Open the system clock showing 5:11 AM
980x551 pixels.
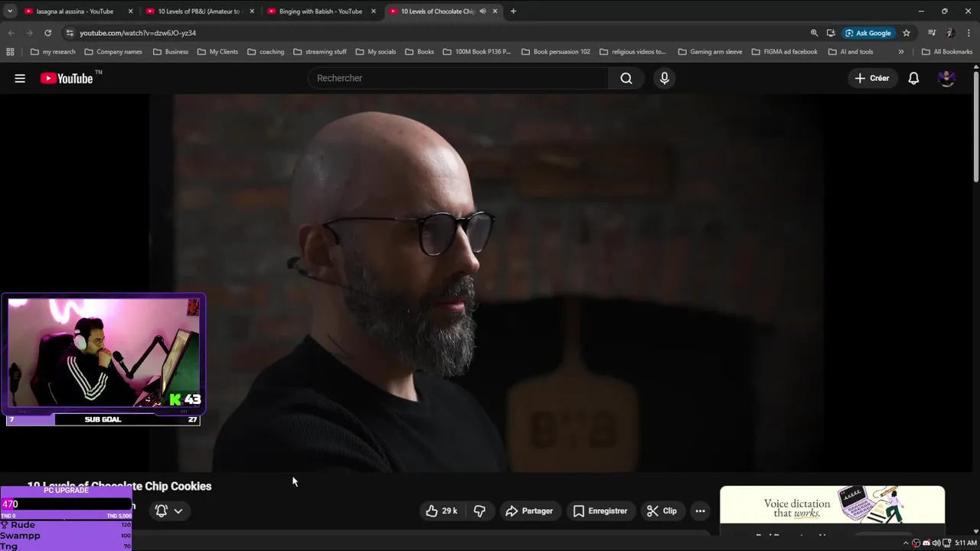(x=965, y=543)
